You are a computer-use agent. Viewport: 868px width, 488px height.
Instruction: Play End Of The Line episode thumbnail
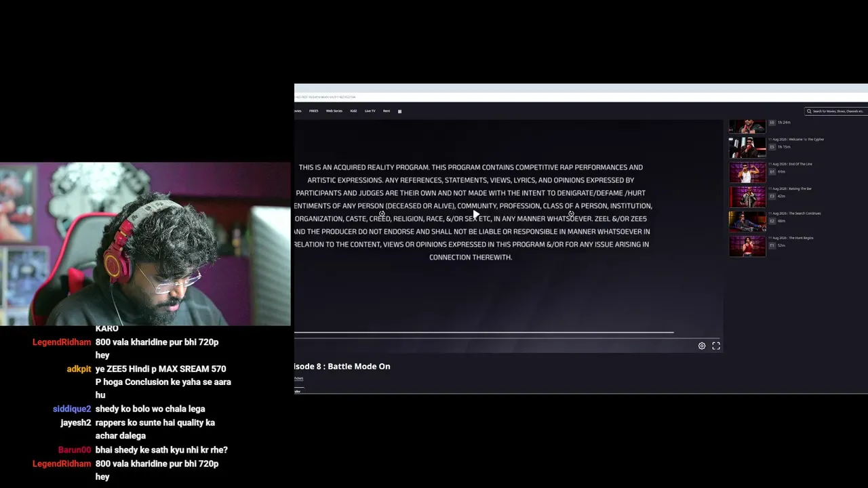[747, 172]
